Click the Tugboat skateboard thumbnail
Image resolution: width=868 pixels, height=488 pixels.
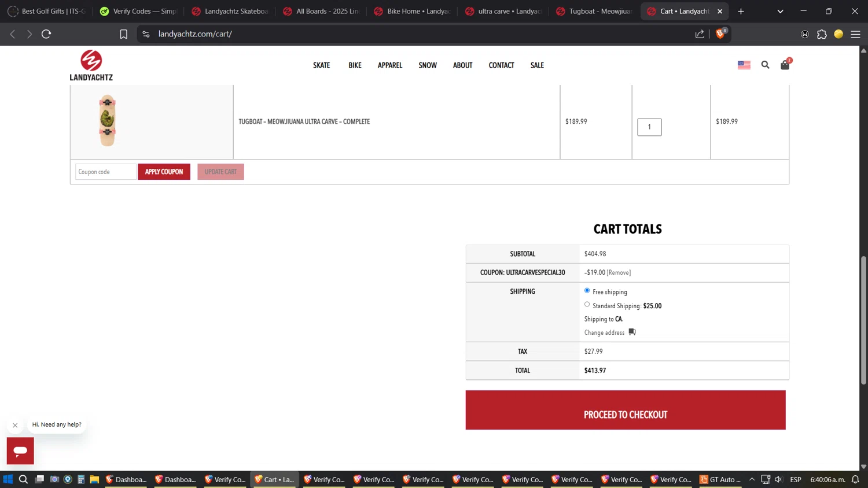coord(107,120)
